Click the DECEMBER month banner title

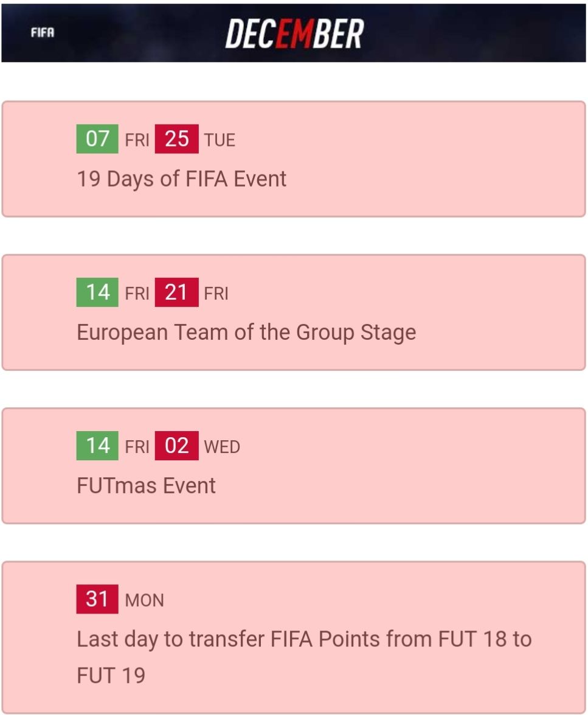(x=294, y=33)
